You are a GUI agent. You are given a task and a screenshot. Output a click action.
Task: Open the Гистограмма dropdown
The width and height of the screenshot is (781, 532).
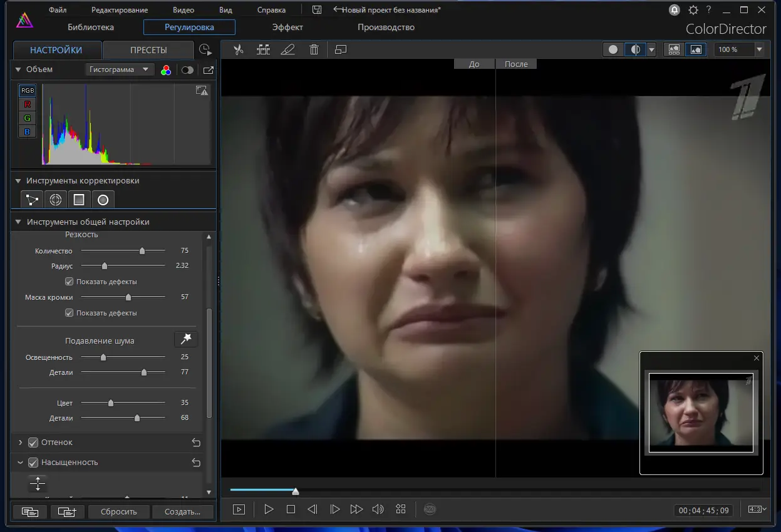click(119, 69)
